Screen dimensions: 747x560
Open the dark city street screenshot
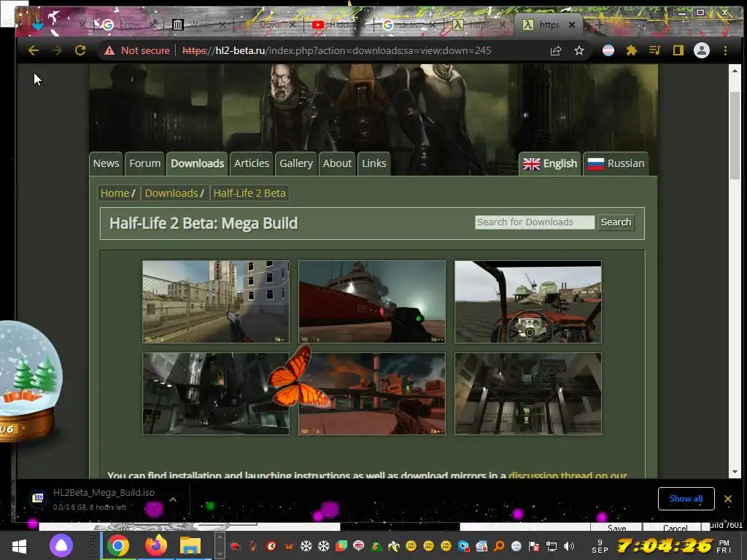tap(216, 394)
